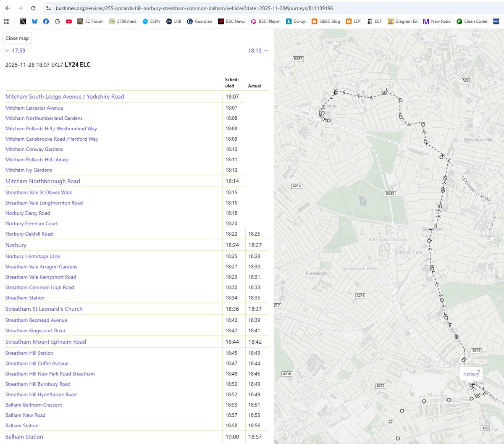Open Norbury Darcy Road stop
Viewport: 504px width, 444px height.
(x=28, y=213)
